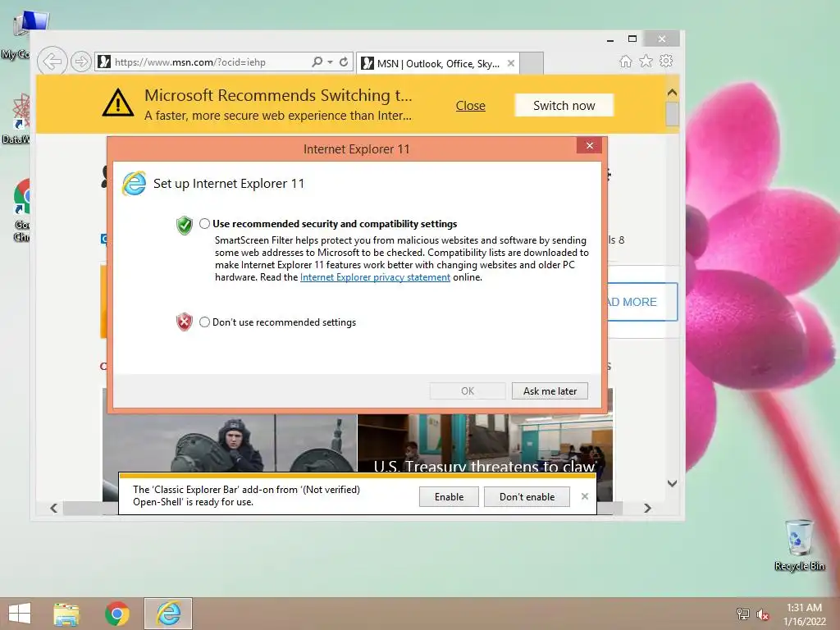This screenshot has height=630, width=840.
Task: Dismiss the add-on notification bar
Action: point(584,496)
